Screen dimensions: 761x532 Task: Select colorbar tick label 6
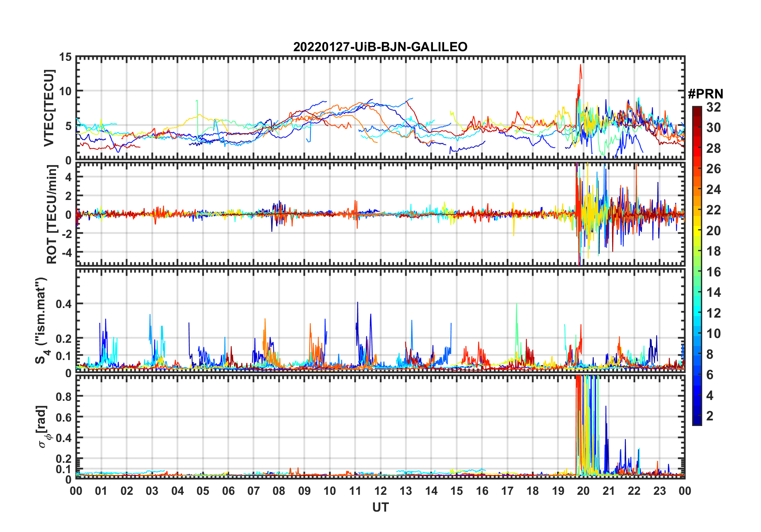[710, 375]
